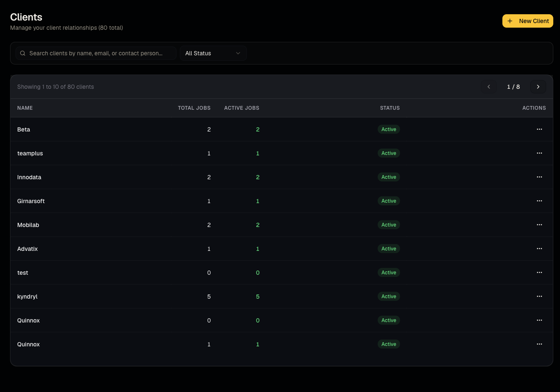Click the page indicator 1 / 8
The image size is (560, 392).
[x=513, y=87]
